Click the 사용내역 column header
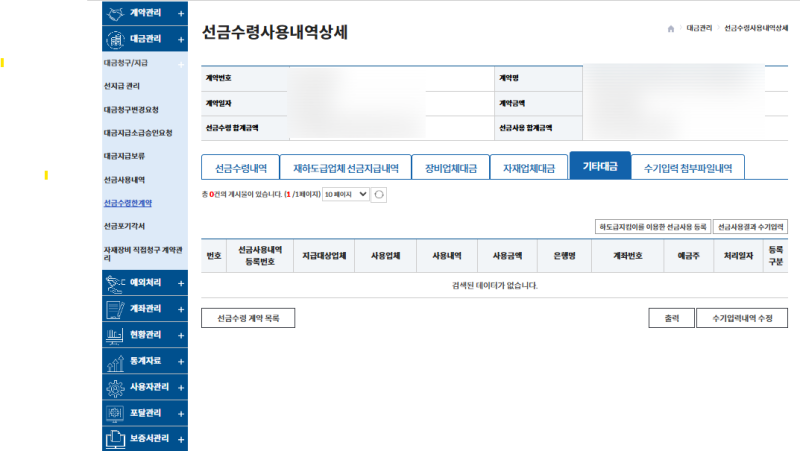The width and height of the screenshot is (800, 451). point(447,256)
